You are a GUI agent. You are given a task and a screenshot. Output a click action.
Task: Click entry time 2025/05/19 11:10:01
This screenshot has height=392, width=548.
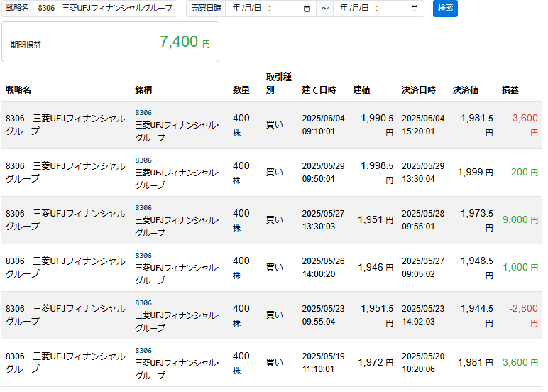click(323, 363)
